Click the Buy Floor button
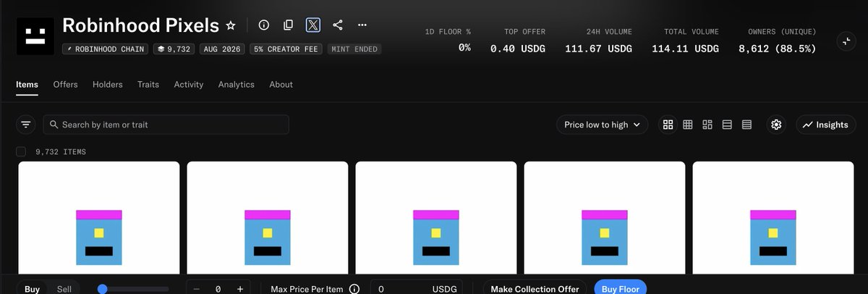Screen dimensions: 868x294 point(621,289)
